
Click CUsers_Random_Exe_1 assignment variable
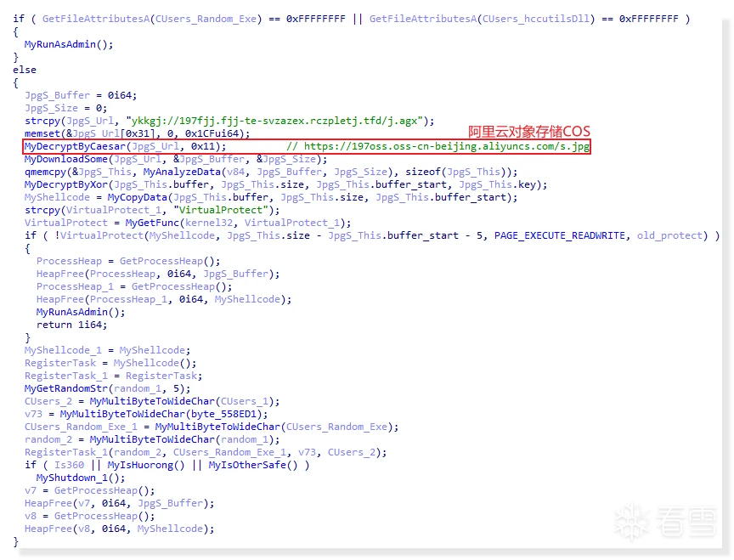pos(81,427)
